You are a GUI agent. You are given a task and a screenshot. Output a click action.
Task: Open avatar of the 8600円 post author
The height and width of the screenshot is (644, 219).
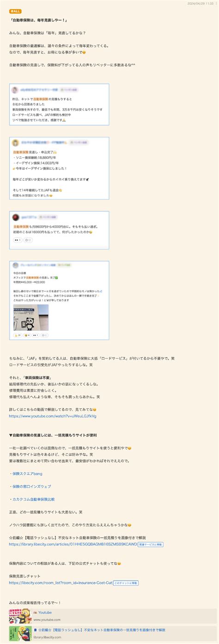click(x=15, y=217)
